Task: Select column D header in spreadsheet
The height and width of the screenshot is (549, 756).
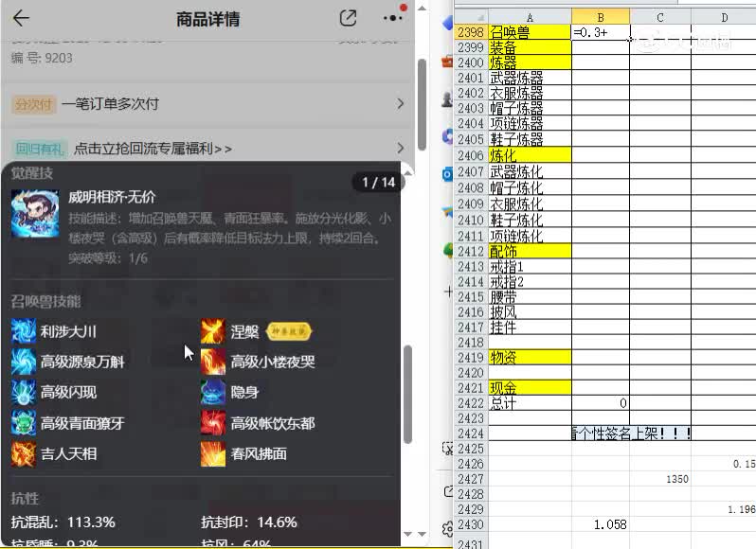Action: (x=724, y=18)
